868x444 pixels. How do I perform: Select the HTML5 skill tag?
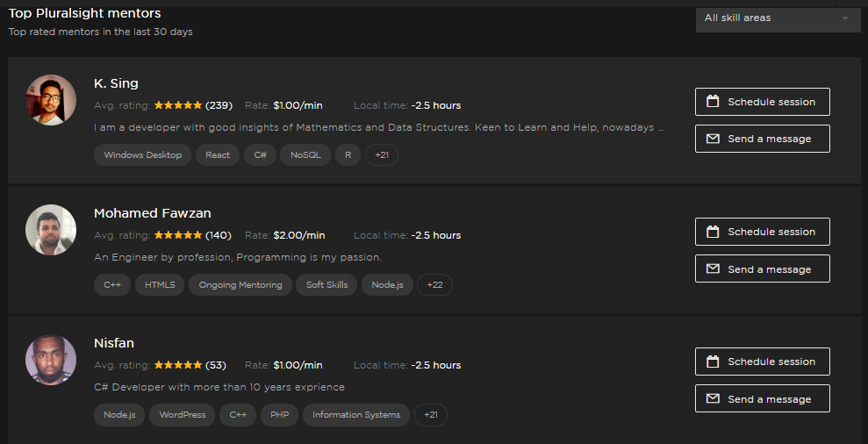coord(160,284)
